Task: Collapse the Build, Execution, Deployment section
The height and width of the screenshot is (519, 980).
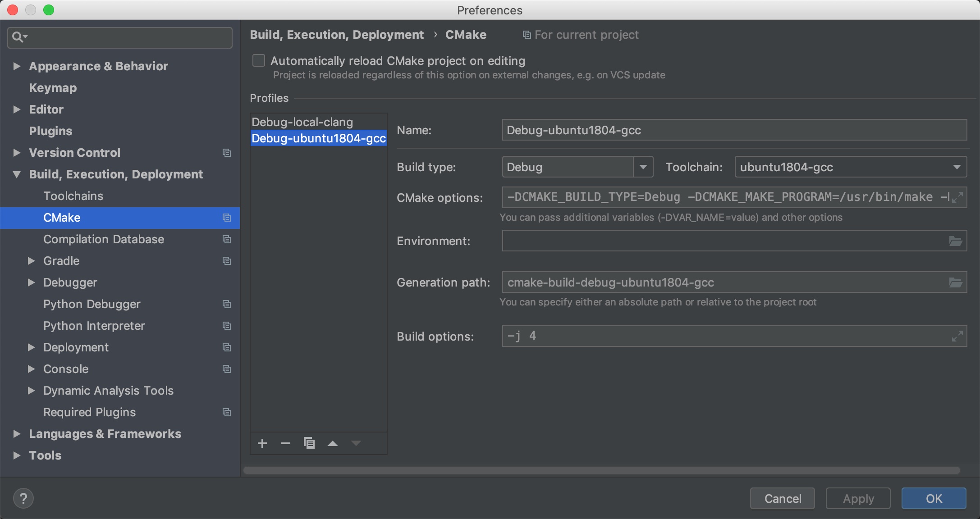Action: click(17, 174)
